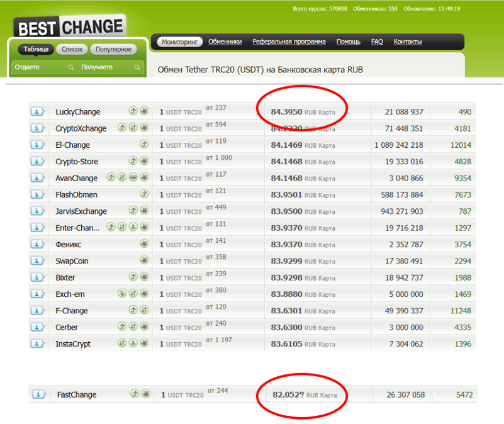Click the 84.3950 rate for LuckyChange

point(286,112)
